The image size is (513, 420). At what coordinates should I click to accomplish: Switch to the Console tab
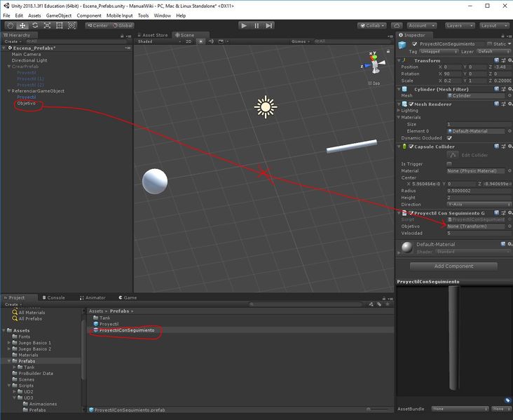click(54, 297)
